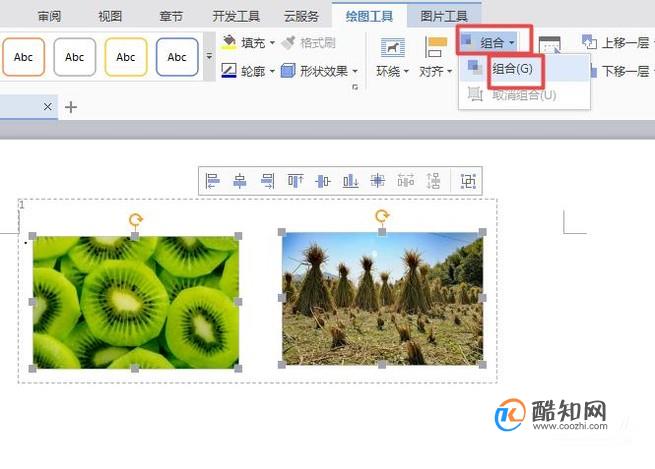Click Align Bottom in the floating toolbar

click(x=350, y=181)
